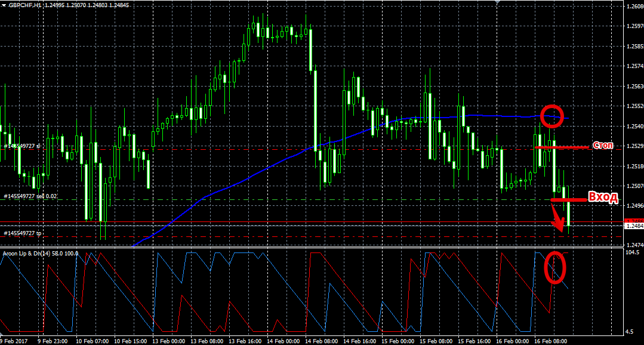The image size is (644, 345).
Task: Select the '#145549727 sell 0.02' order label
Action: (30, 196)
